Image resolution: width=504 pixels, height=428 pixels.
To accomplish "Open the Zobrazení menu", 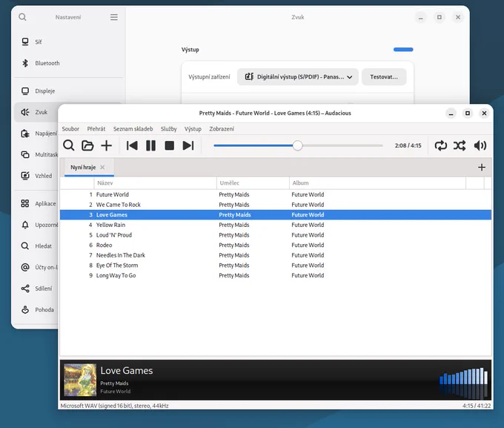I will coord(222,129).
